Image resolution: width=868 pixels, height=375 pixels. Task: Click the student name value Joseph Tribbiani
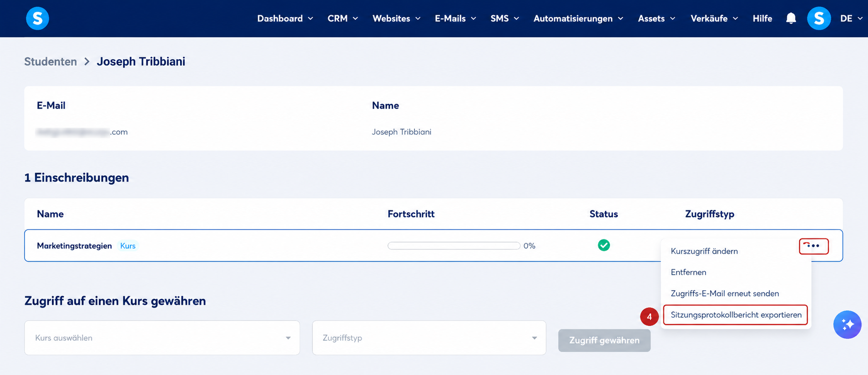[401, 132]
